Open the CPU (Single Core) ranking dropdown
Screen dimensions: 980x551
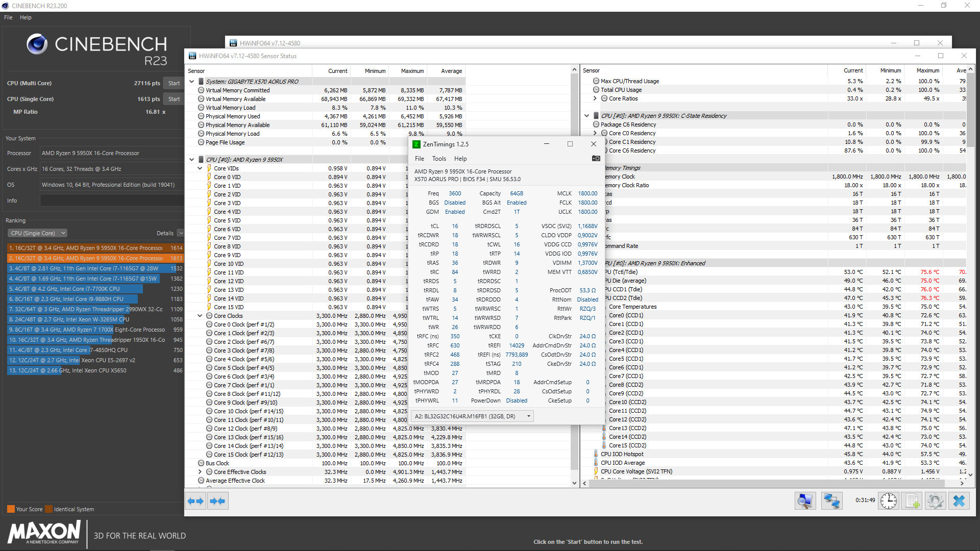tap(37, 233)
